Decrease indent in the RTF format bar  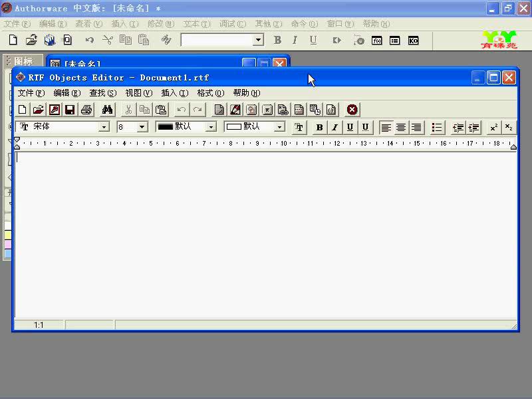click(458, 128)
